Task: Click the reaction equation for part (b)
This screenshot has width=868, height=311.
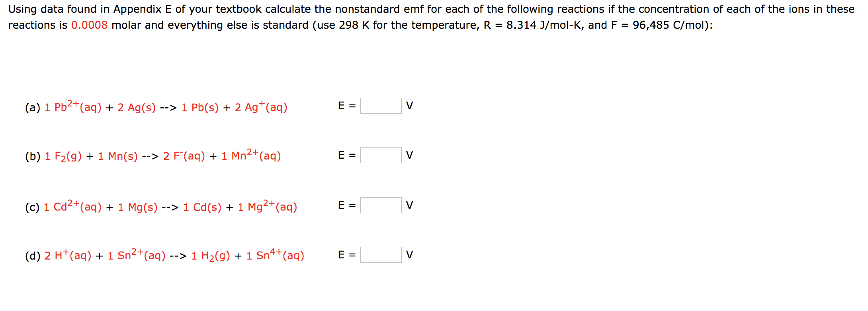Action: (153, 155)
